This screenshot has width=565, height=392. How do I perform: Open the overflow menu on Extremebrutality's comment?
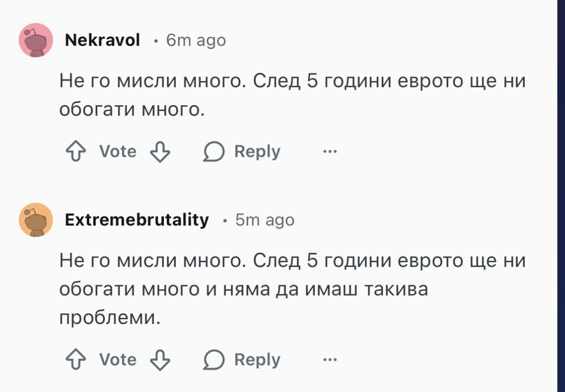pyautogui.click(x=329, y=358)
